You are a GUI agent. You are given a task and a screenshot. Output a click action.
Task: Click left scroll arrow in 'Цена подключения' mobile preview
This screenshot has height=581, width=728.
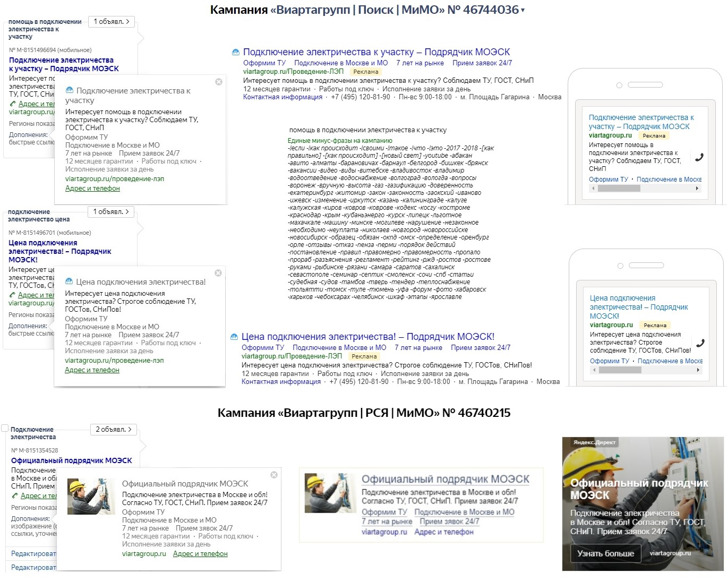click(594, 370)
